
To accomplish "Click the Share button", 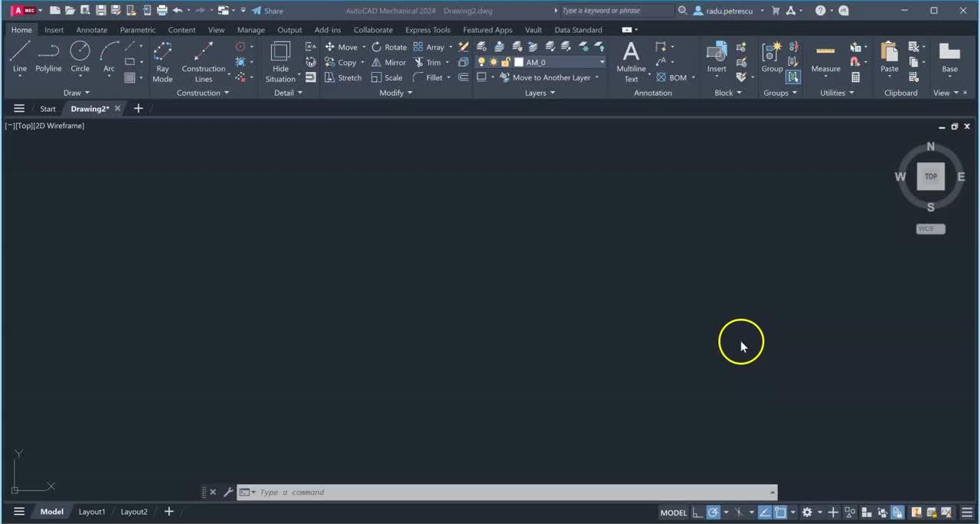I will pos(267,11).
